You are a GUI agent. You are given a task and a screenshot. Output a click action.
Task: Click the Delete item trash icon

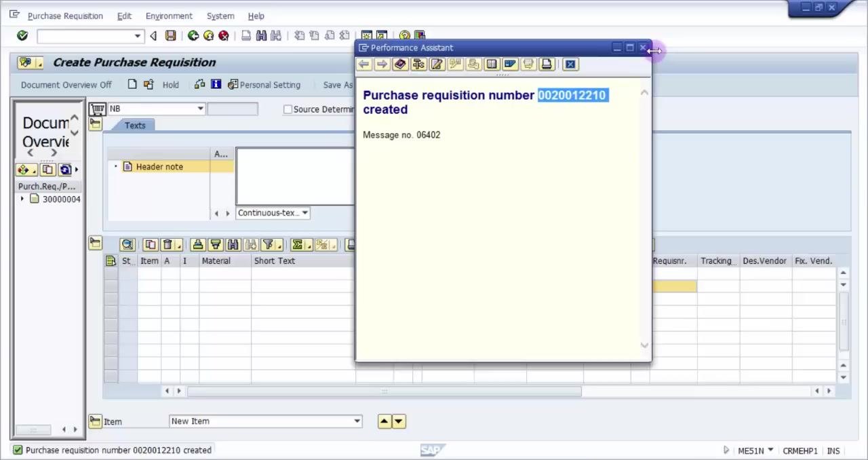click(x=167, y=245)
